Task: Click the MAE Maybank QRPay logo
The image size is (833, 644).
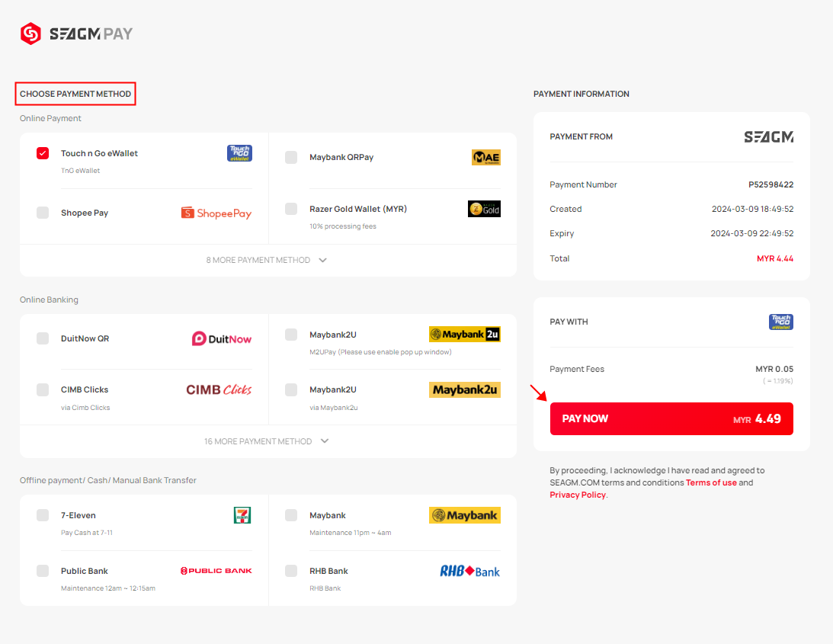Action: (x=486, y=157)
